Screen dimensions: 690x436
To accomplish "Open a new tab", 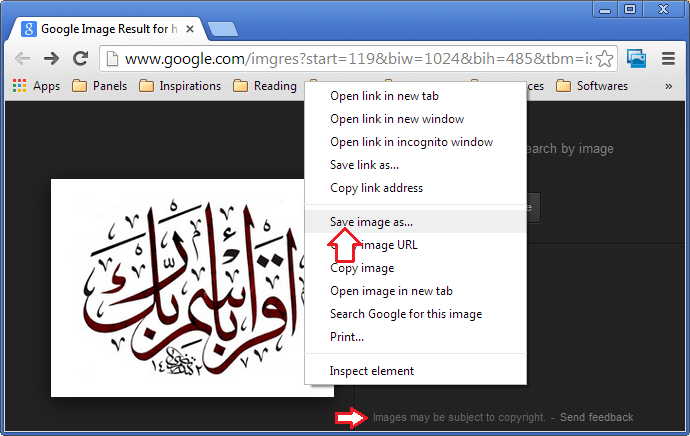I will point(222,30).
